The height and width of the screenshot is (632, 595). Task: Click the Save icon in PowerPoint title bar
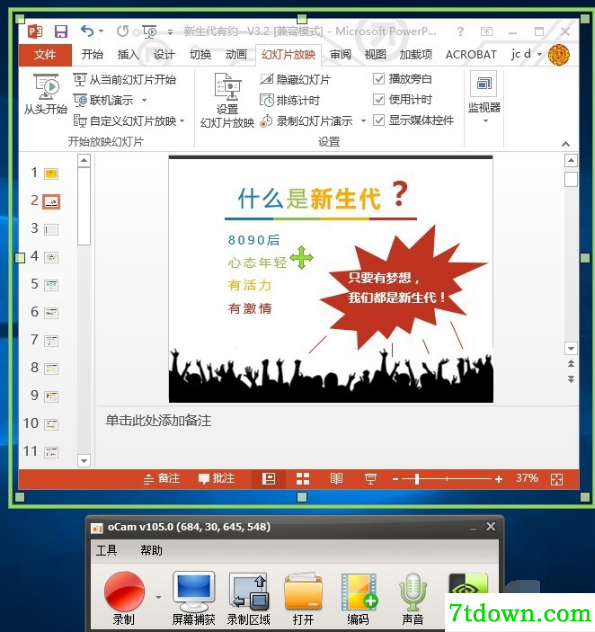tap(61, 31)
